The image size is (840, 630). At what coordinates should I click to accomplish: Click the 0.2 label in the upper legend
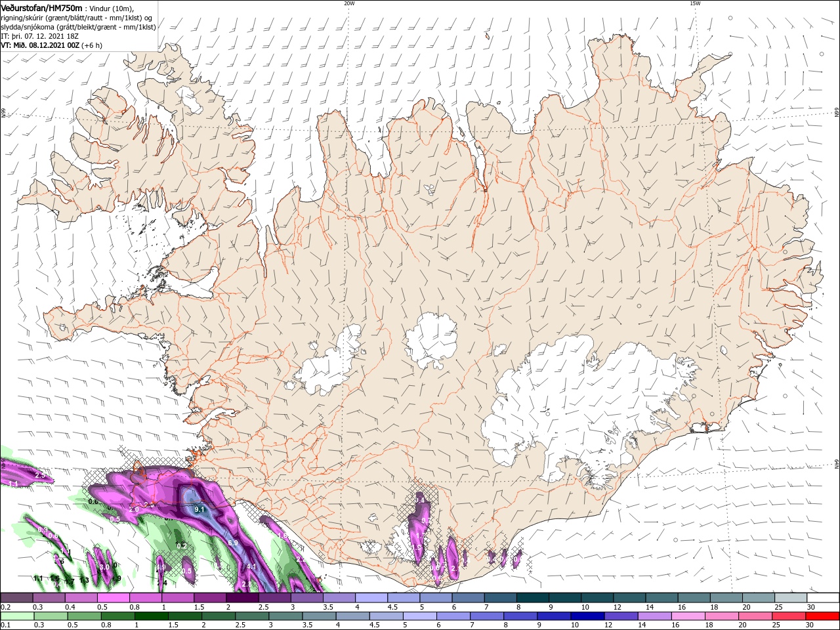pyautogui.click(x=6, y=607)
